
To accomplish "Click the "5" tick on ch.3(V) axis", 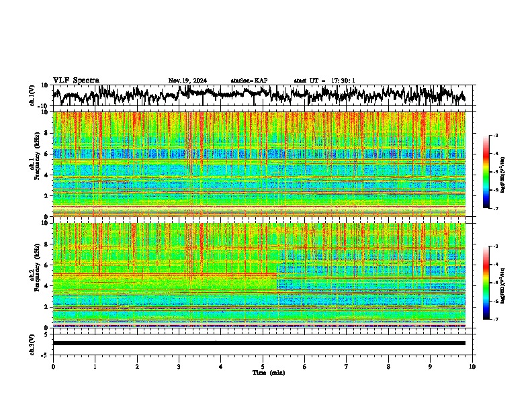I will pyautogui.click(x=46, y=334).
